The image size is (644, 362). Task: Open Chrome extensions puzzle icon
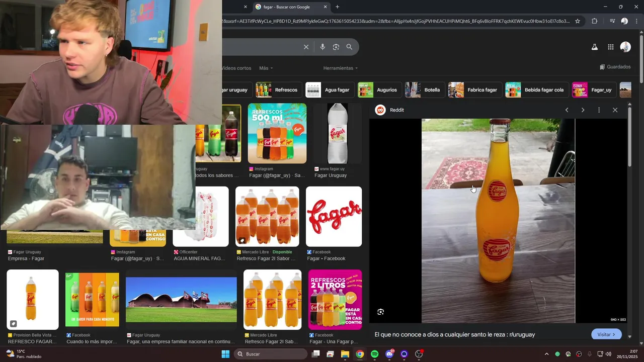(x=594, y=21)
